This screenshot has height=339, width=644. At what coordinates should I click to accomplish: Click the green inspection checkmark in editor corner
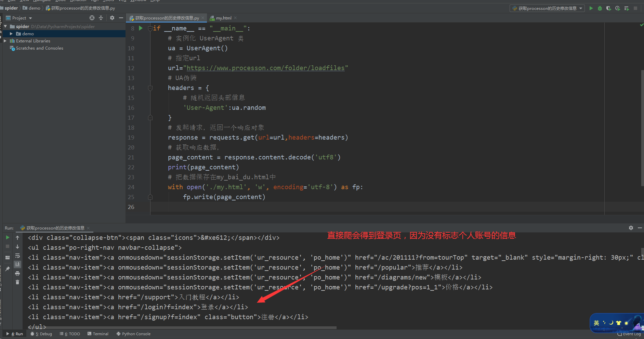642,25
